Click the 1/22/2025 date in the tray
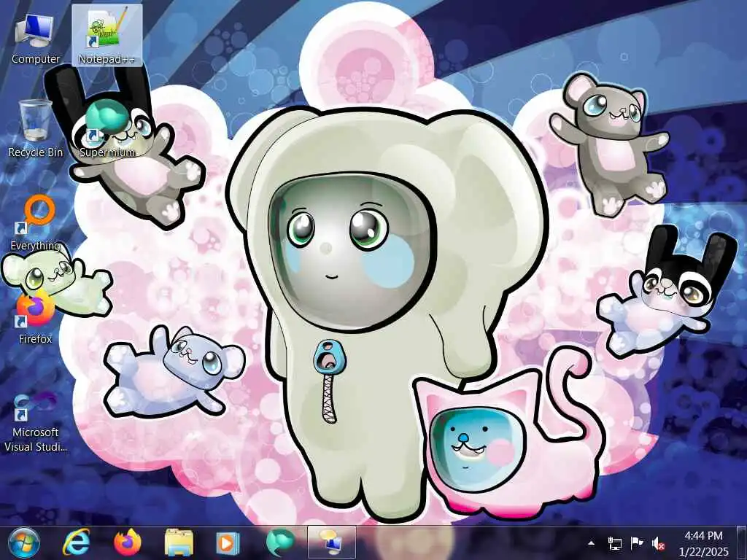Image resolution: width=747 pixels, height=560 pixels. tap(704, 552)
